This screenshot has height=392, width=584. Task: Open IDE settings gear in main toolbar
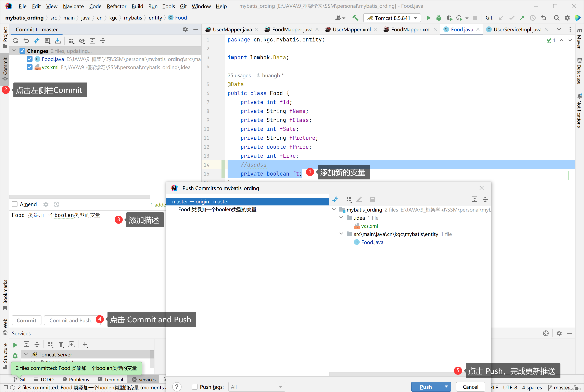coord(567,18)
